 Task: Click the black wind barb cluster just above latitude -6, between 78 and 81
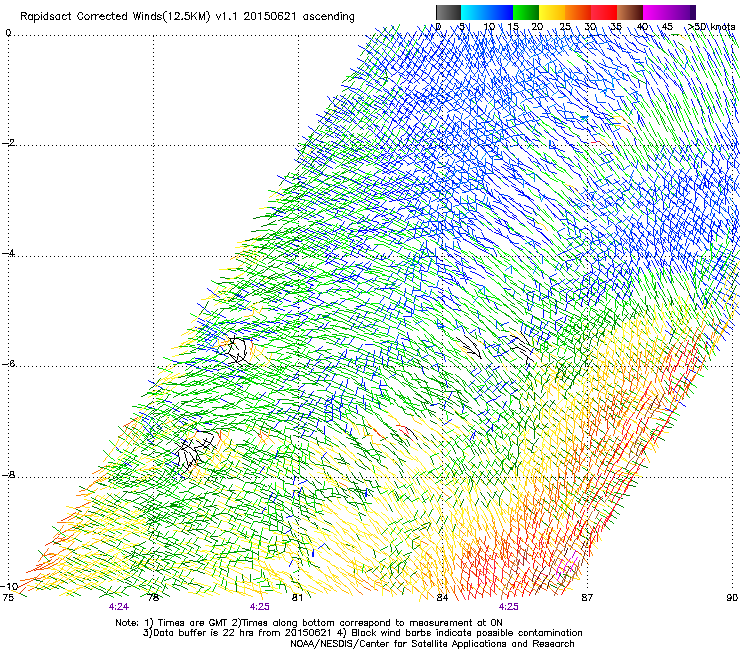pyautogui.click(x=236, y=350)
